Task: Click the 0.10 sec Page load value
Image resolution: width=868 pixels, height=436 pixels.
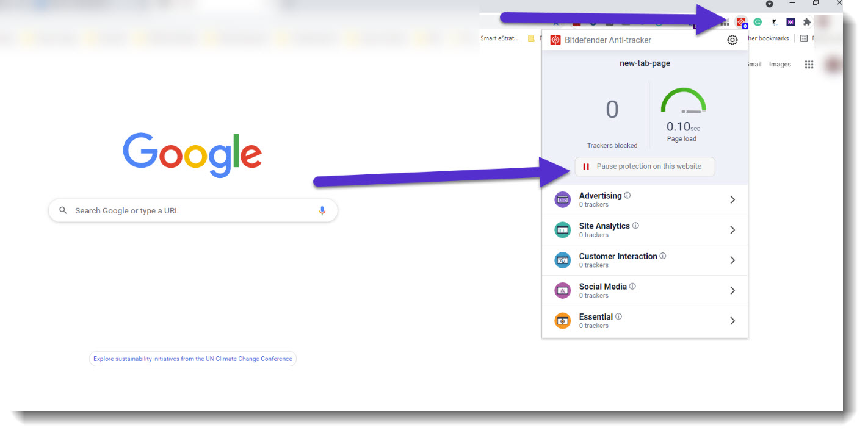Action: [x=683, y=127]
